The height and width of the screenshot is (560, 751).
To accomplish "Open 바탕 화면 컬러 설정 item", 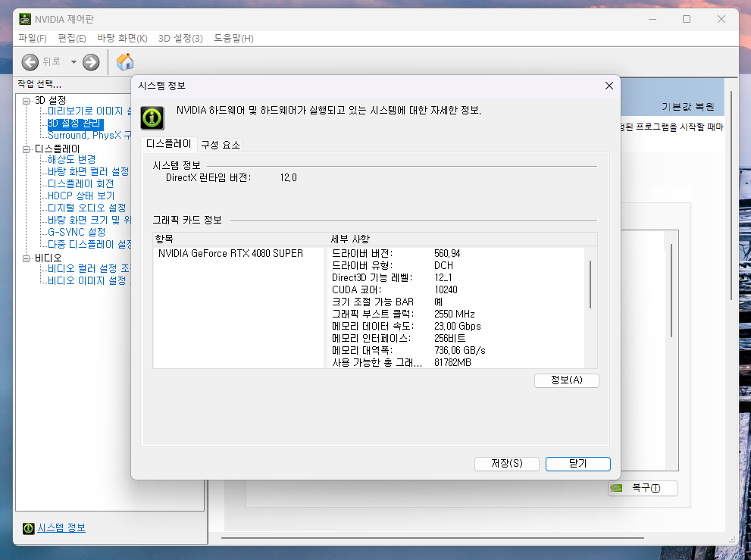I will [88, 171].
